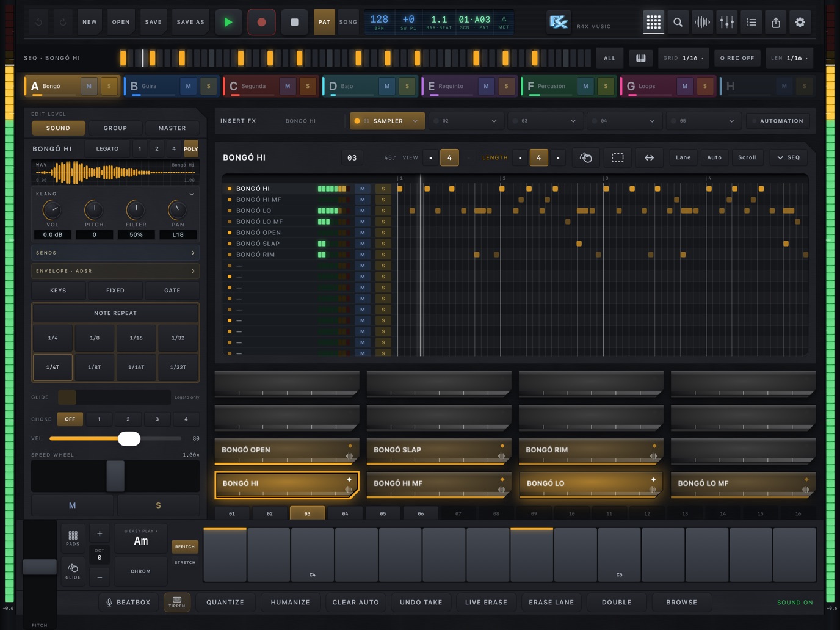Expand the SENDS section
The height and width of the screenshot is (630, 840).
coord(115,253)
